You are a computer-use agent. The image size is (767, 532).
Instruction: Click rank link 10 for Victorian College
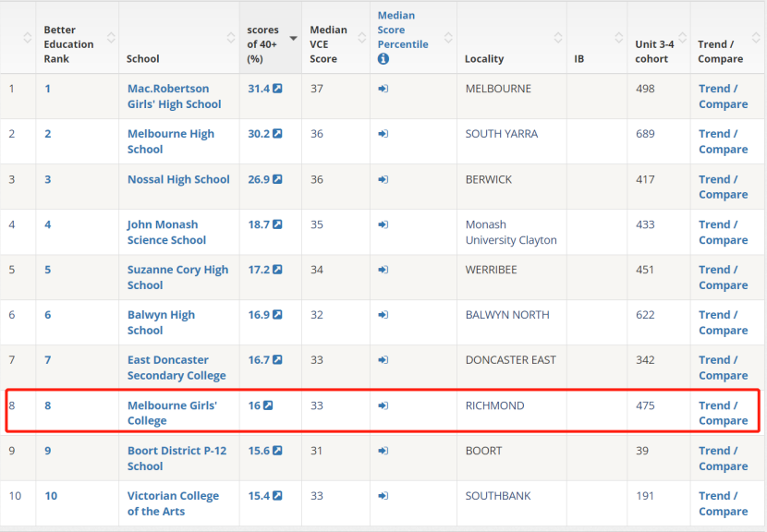pyautogui.click(x=51, y=496)
